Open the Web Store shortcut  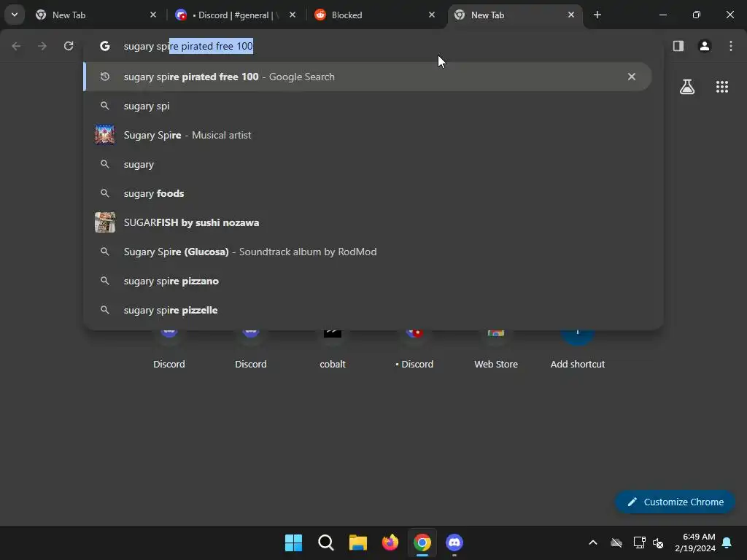[x=496, y=350]
